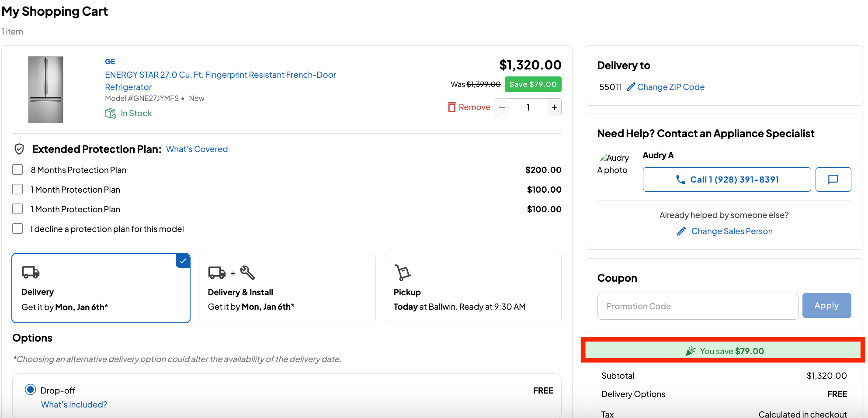Viewport: 868px width, 418px height.
Task: Click the 55011 ZIP code text
Action: coord(610,87)
